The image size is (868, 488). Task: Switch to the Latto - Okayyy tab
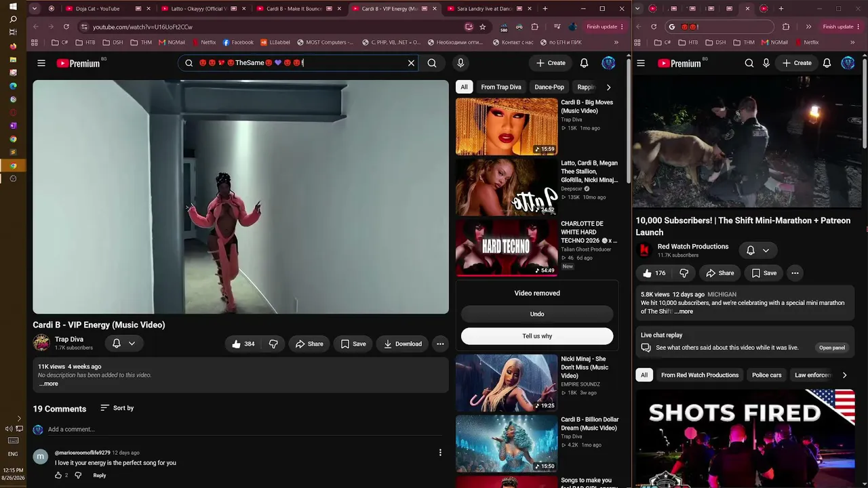[x=199, y=9]
